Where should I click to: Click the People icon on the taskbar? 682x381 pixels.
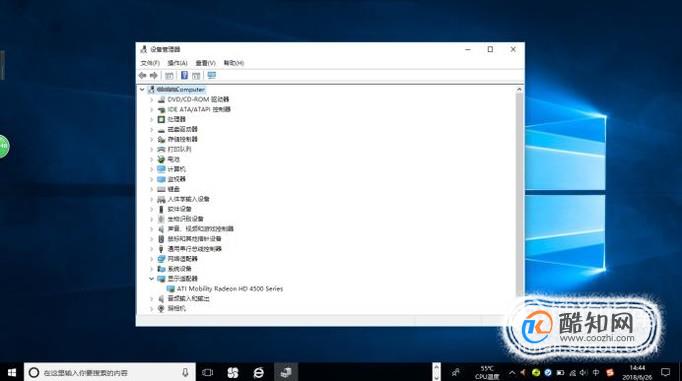pos(455,373)
